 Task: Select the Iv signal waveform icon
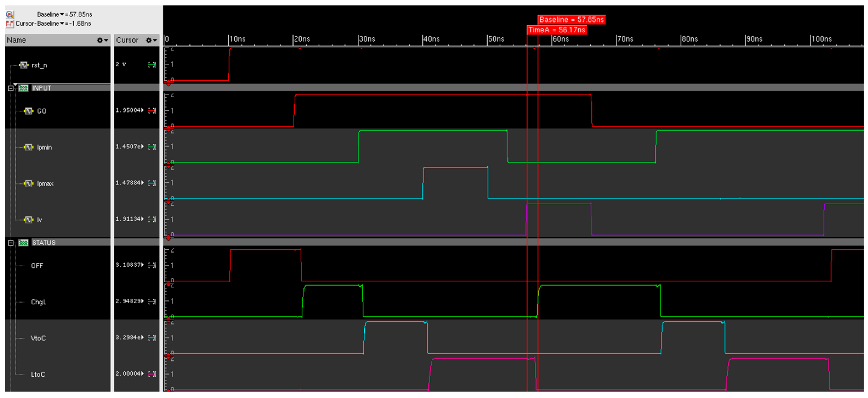pos(29,220)
